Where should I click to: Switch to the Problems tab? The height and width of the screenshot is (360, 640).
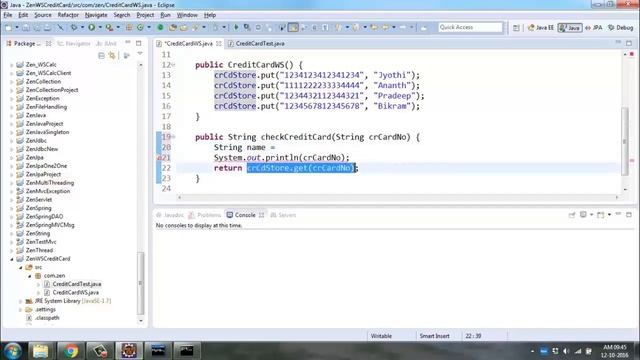[x=205, y=215]
